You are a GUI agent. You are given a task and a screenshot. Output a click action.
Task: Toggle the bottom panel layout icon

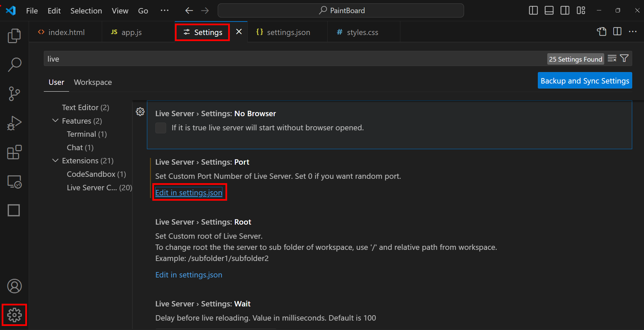point(549,10)
